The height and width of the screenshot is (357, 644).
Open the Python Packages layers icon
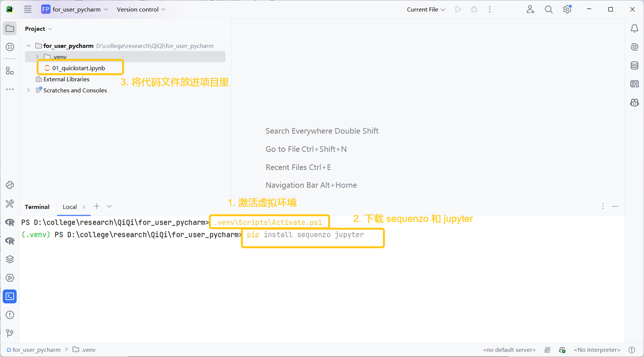point(10,259)
